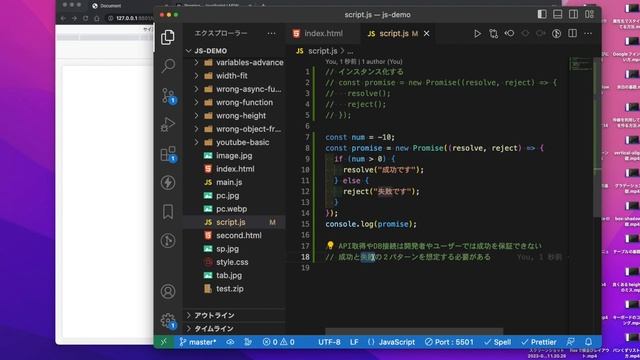Screen dimensions: 640x360
Task: Toggle Prettier formatter in status bar
Action: [x=539, y=342]
